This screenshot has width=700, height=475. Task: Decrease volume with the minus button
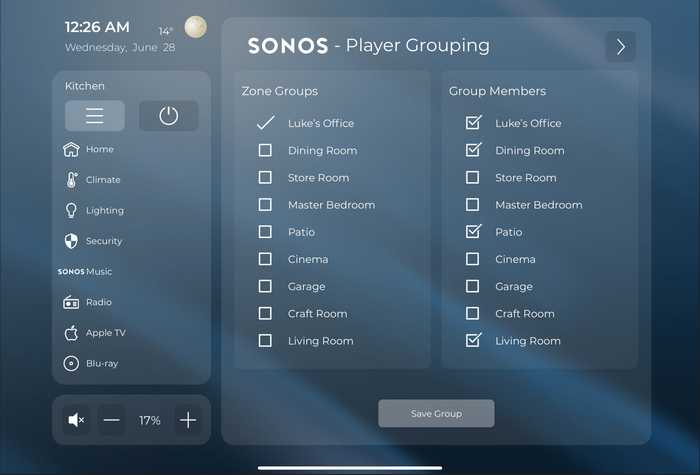click(x=112, y=420)
